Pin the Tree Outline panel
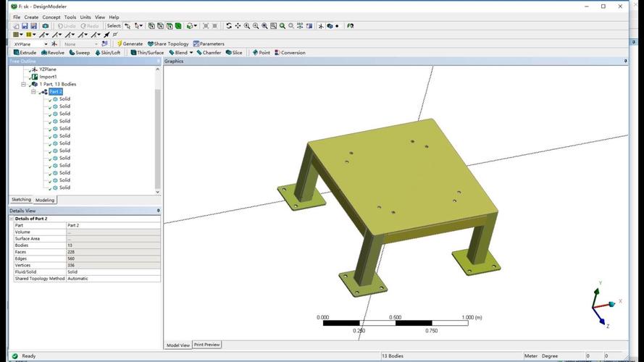Screen dimensions: 644x362 click(159, 61)
